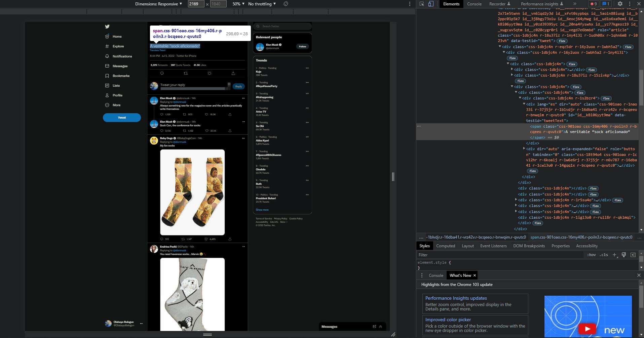Click the rotate screen icon

[x=286, y=4]
